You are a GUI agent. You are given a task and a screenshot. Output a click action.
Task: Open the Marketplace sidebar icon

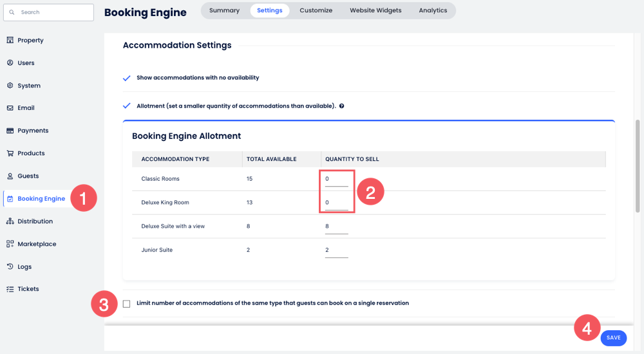[10, 244]
